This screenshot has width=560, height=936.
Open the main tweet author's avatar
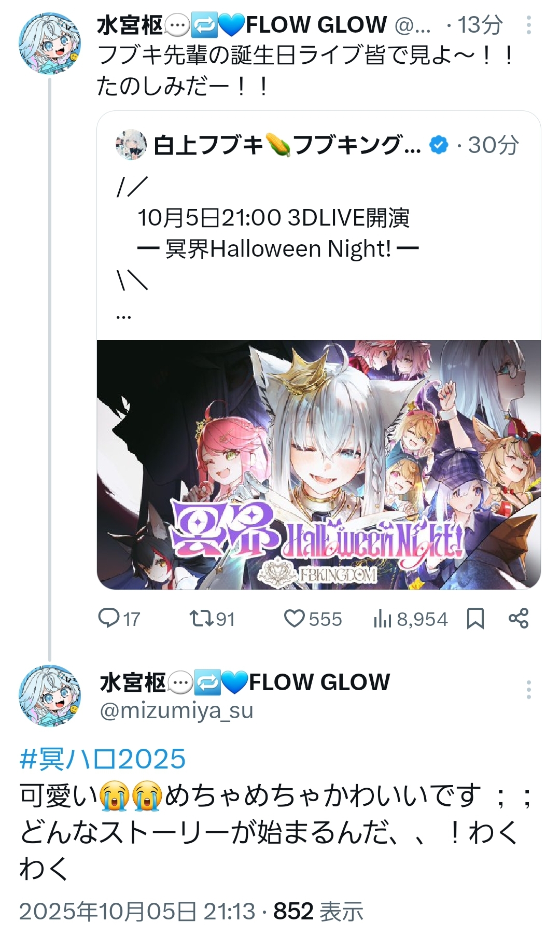tap(50, 695)
